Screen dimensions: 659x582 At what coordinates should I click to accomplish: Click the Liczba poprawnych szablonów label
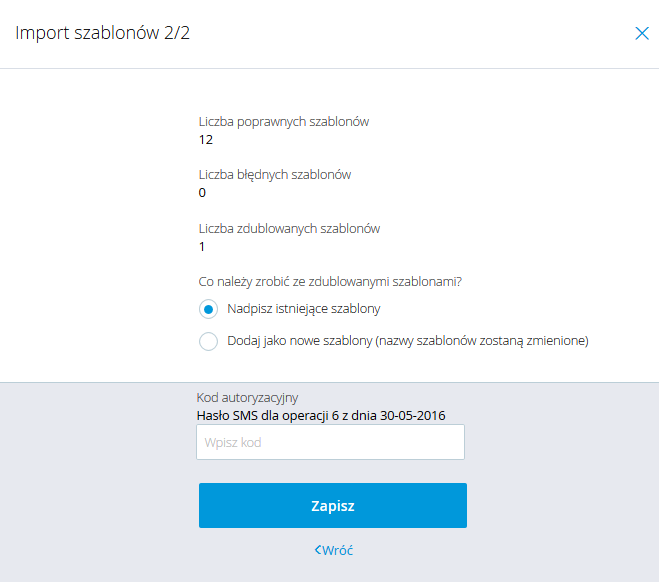[284, 122]
